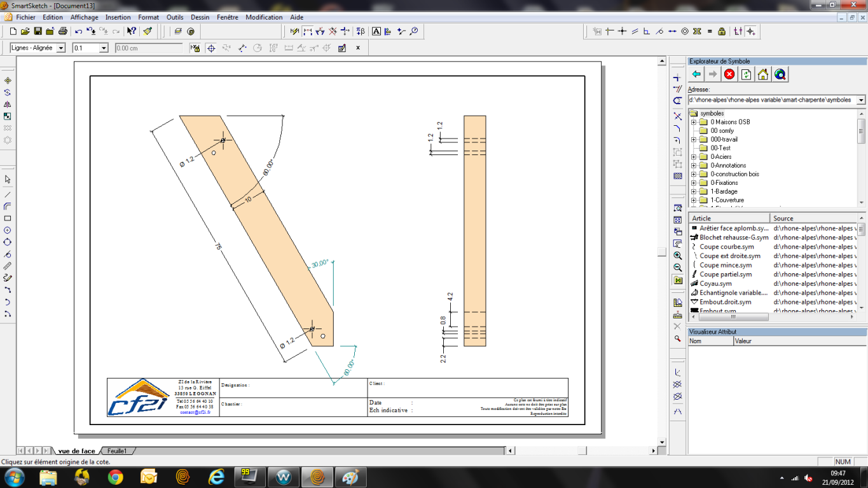Toggle the dimension lock icon in ribbon bar
The image size is (868, 488).
coord(195,48)
